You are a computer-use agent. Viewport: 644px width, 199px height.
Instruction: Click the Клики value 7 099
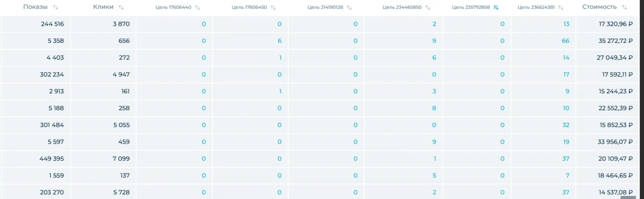click(121, 158)
